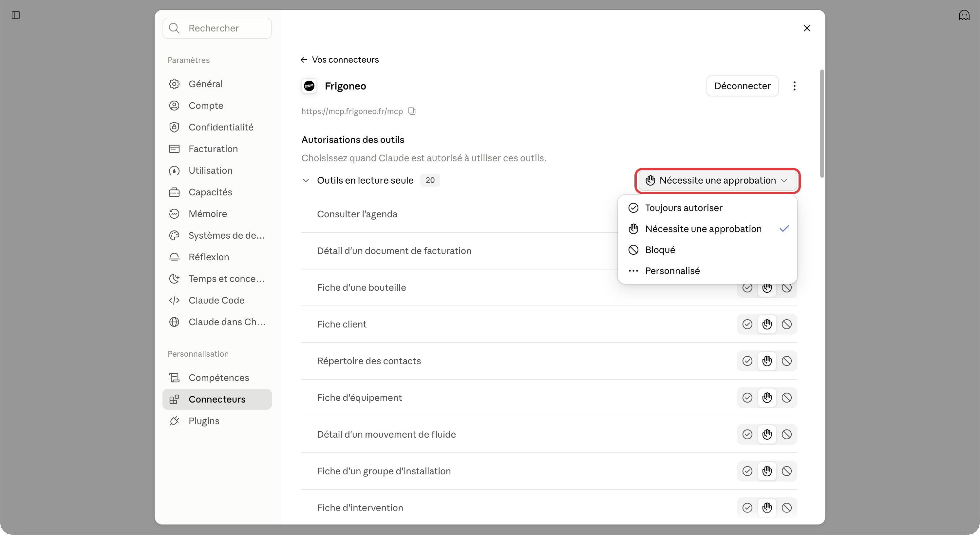Toggle the sidebar panel icon
Viewport: 980px width, 535px height.
click(16, 15)
